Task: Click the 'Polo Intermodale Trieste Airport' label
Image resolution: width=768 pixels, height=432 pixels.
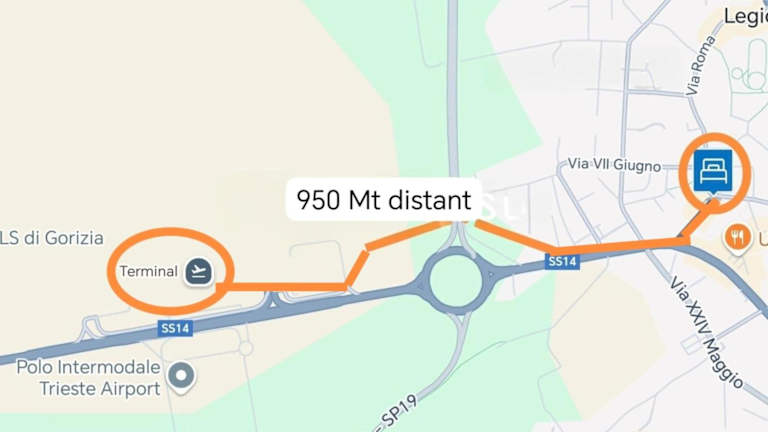Action: click(89, 378)
